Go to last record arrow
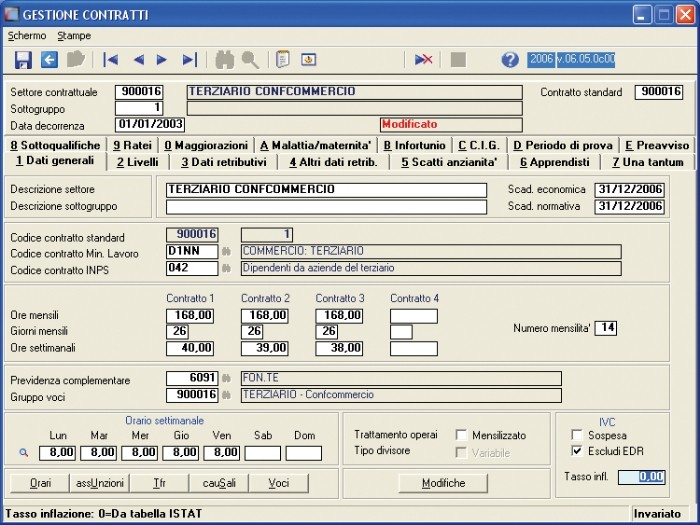700x525 pixels. (190, 59)
